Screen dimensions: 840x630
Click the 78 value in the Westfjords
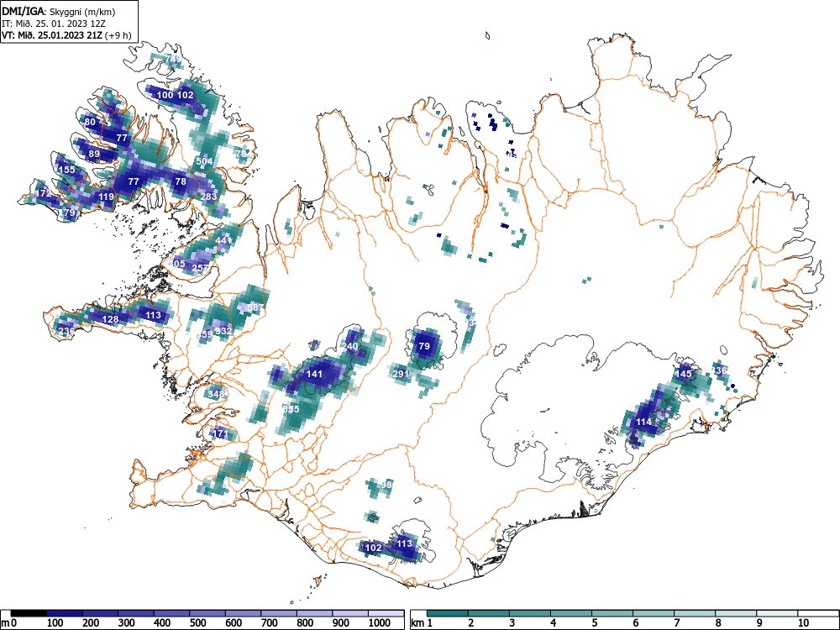click(181, 181)
